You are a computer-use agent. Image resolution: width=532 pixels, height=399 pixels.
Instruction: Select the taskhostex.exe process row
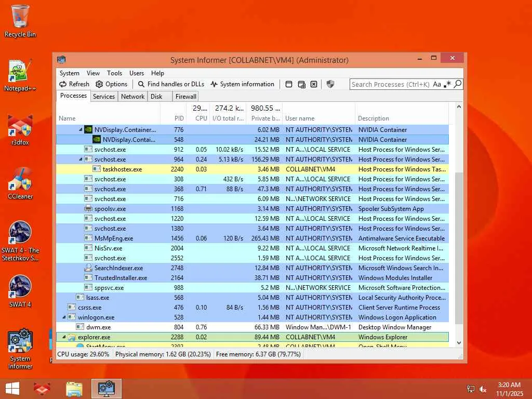point(252,169)
